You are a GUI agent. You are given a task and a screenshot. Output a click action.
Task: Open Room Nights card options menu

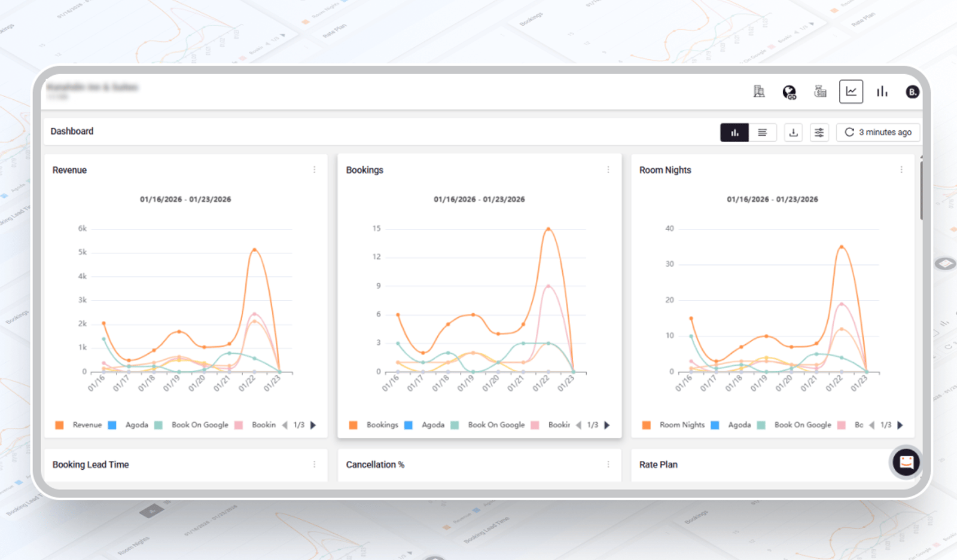pos(901,170)
